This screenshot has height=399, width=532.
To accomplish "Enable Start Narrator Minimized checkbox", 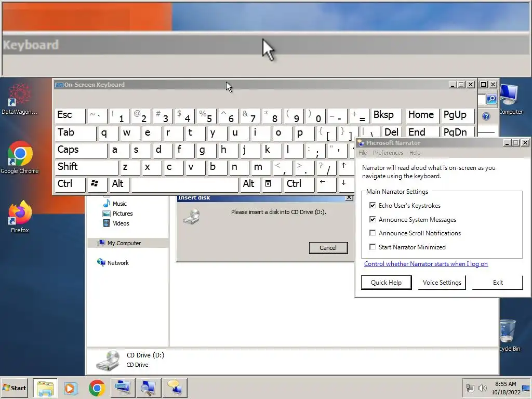I will click(373, 247).
